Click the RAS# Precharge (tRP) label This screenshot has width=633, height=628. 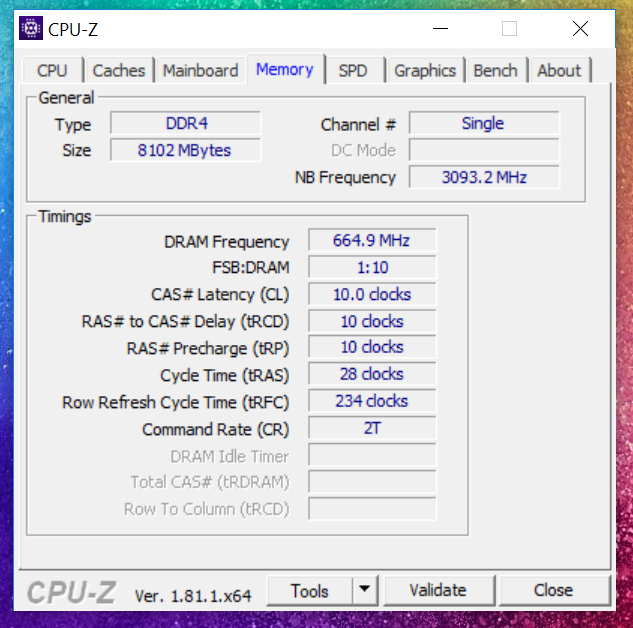tap(208, 348)
